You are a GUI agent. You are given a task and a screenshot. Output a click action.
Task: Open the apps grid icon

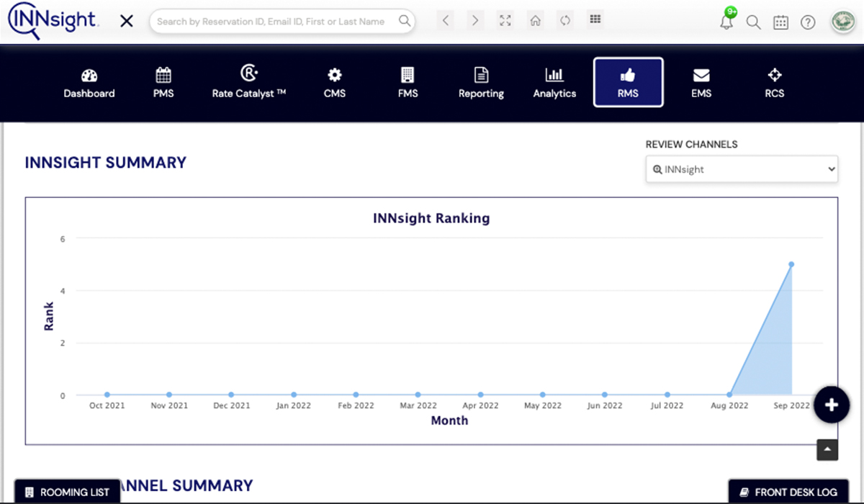tap(595, 19)
